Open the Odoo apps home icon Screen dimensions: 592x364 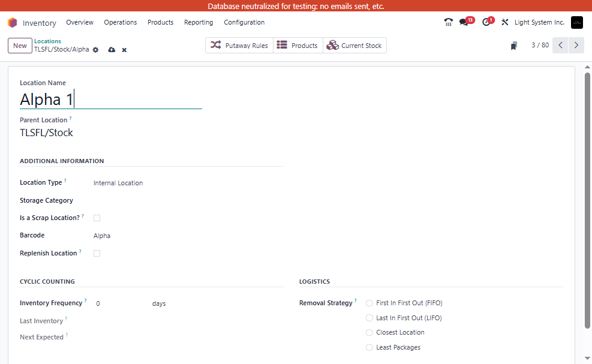13,23
